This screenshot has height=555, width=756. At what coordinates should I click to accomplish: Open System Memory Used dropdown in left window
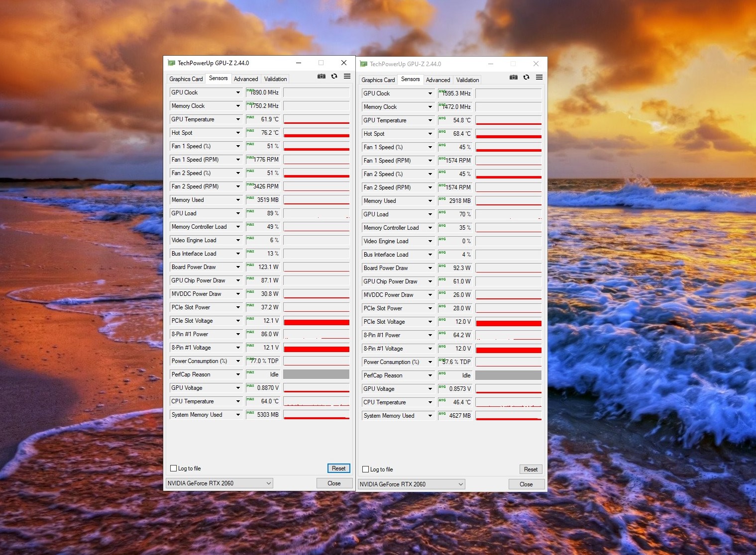(238, 415)
